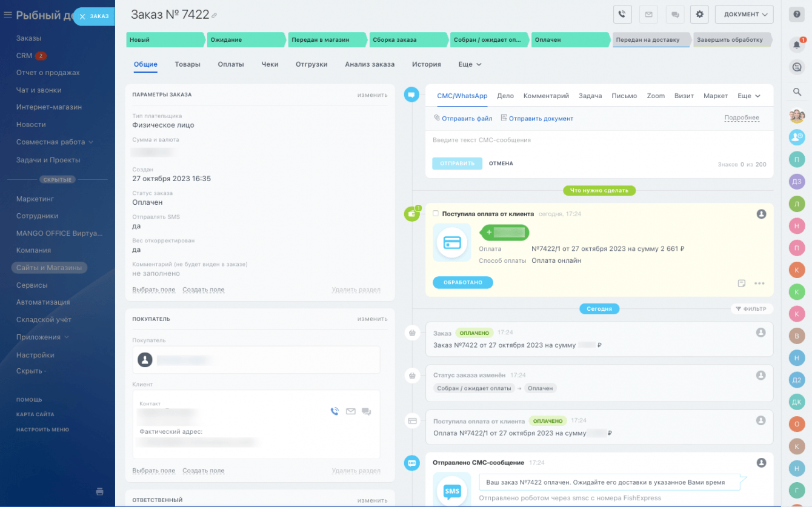812x507 pixels.
Task: Switch to the Чеки tab
Action: [x=270, y=64]
